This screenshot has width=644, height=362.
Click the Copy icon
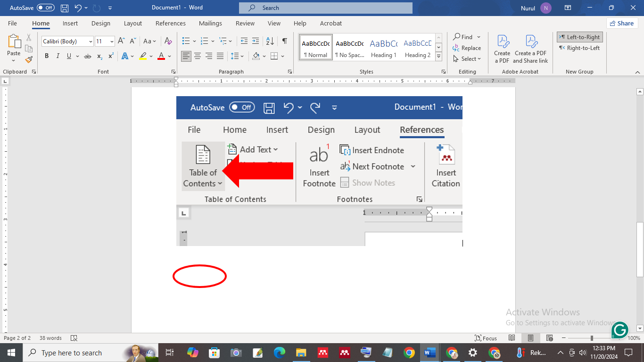[x=29, y=49]
